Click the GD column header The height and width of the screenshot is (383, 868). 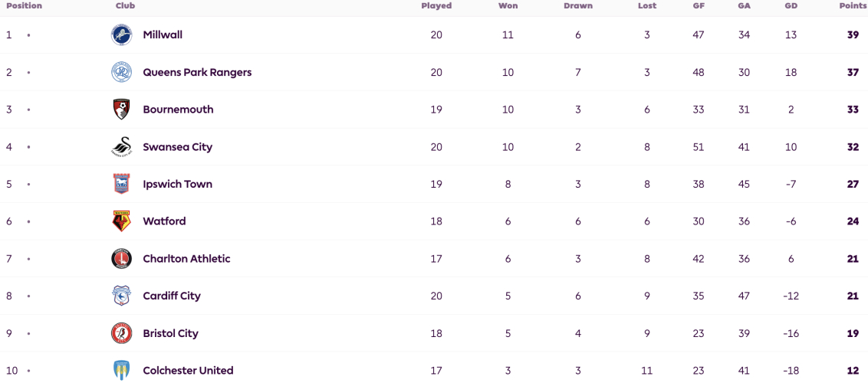pyautogui.click(x=791, y=6)
